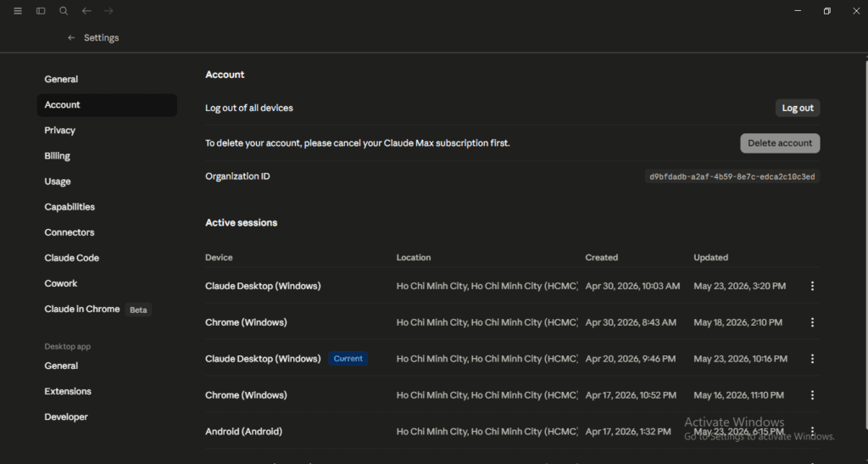
Task: Click the Beta badge
Action: pyautogui.click(x=138, y=310)
